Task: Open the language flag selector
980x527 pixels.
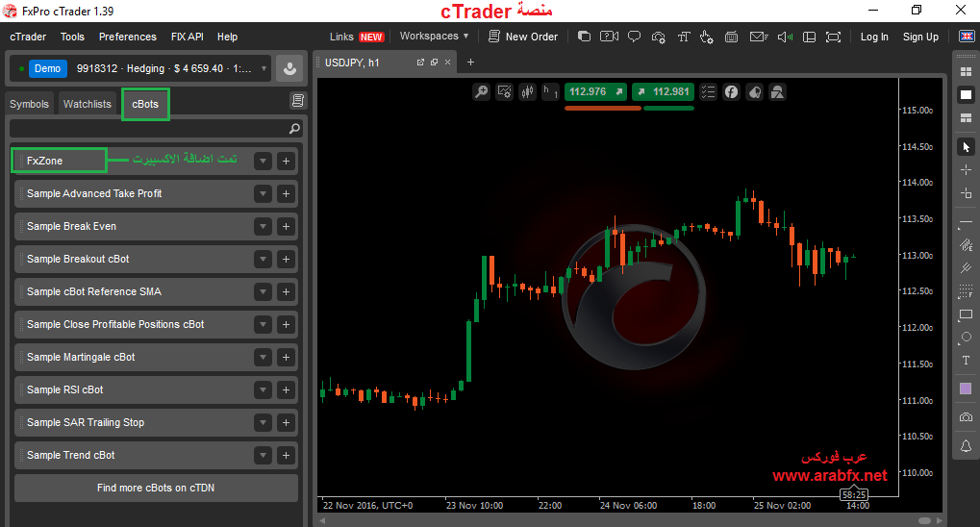Action: pos(967,37)
